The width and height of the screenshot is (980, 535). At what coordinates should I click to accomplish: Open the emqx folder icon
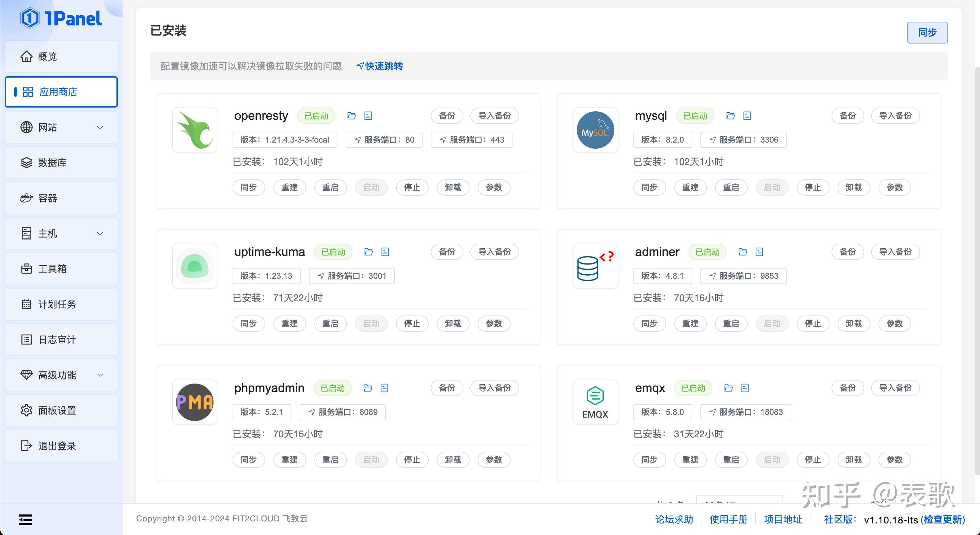point(729,388)
